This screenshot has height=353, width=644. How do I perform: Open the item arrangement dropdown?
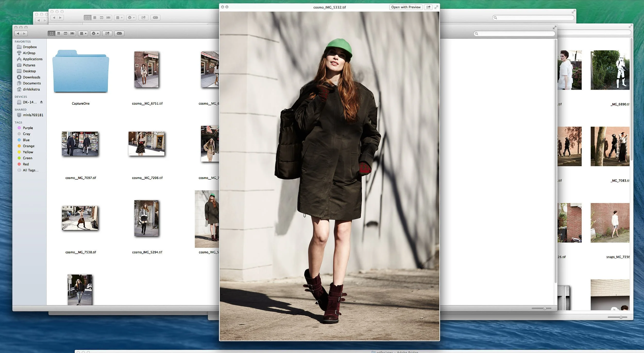click(x=83, y=33)
